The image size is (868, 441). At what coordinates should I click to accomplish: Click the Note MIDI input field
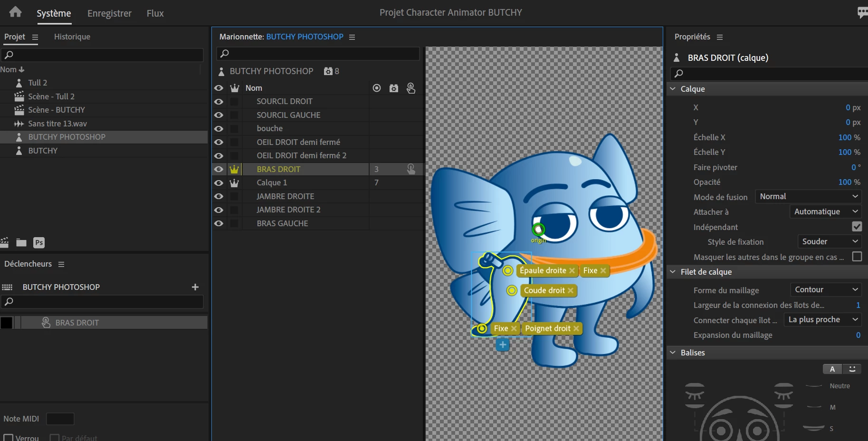click(x=60, y=419)
